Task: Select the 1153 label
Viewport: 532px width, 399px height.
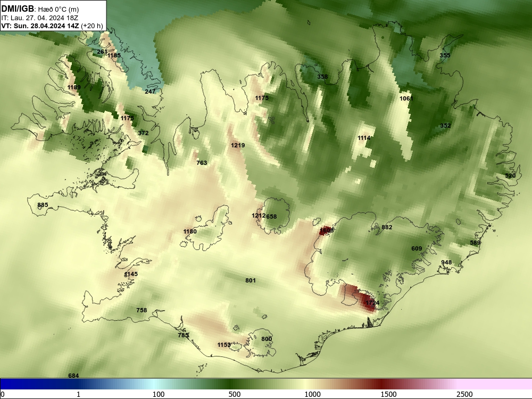Action: point(224,345)
